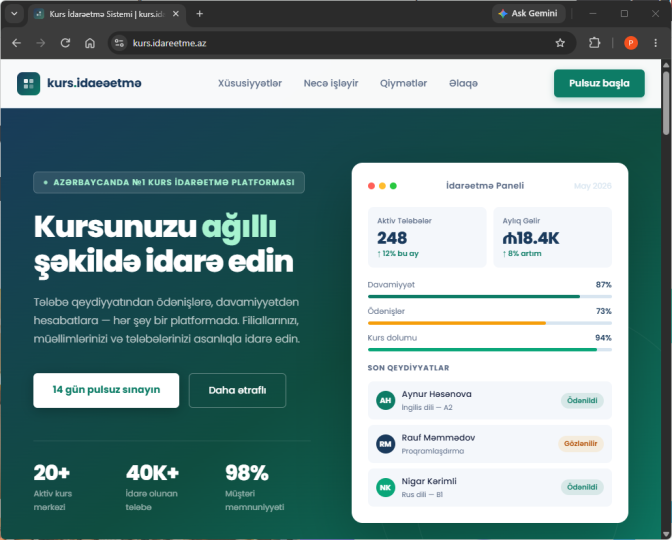Open the tab search dropdown arrow
Image resolution: width=672 pixels, height=540 pixels.
(14, 14)
